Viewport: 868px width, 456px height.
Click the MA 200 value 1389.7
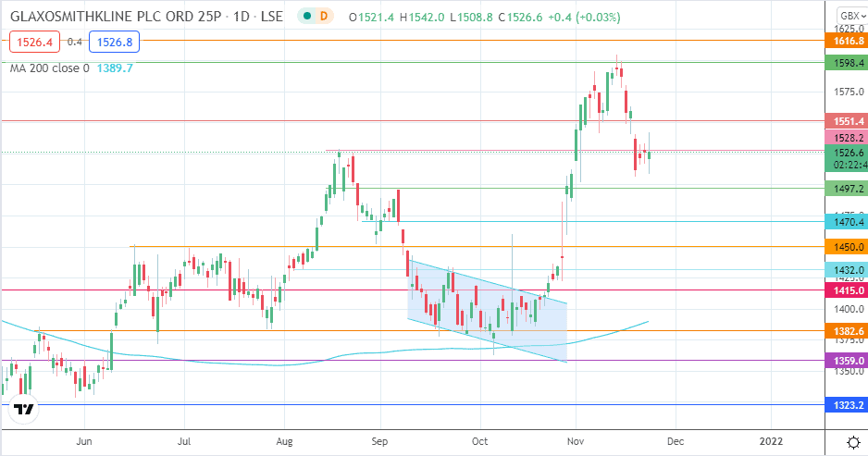[115, 68]
